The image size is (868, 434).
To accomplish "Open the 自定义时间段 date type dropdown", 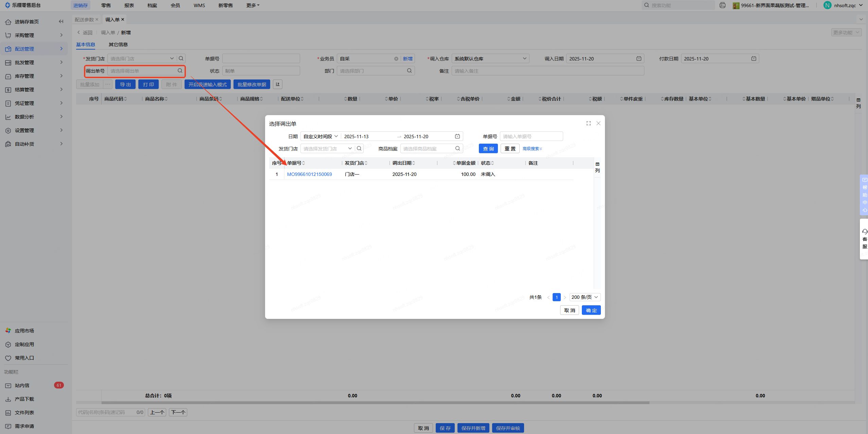I will 320,137.
